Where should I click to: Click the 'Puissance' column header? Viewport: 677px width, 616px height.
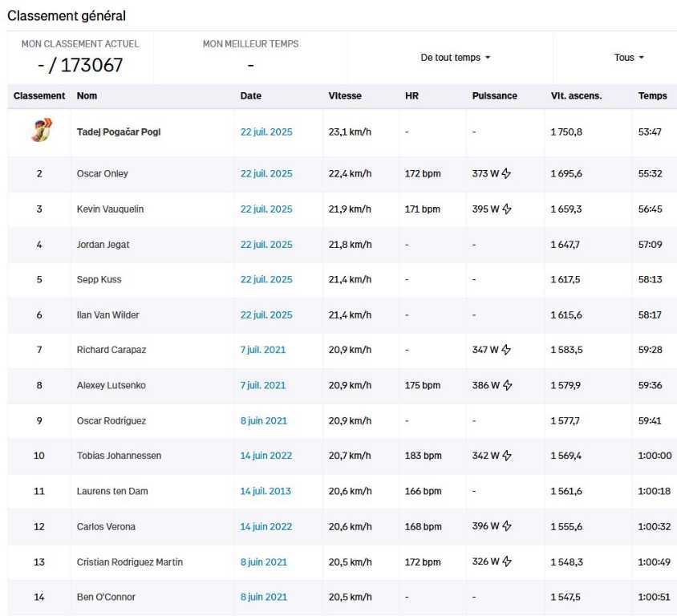coord(494,95)
